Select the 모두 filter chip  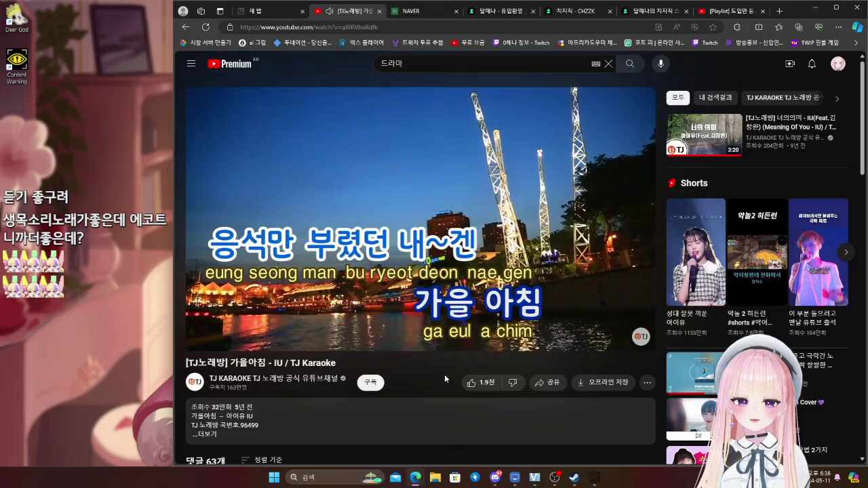[678, 98]
